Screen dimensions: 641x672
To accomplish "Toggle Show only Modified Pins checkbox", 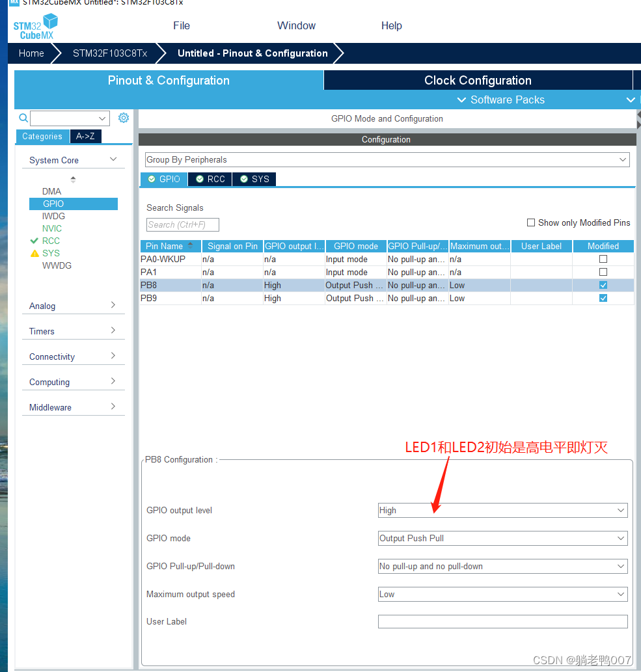I will 531,222.
